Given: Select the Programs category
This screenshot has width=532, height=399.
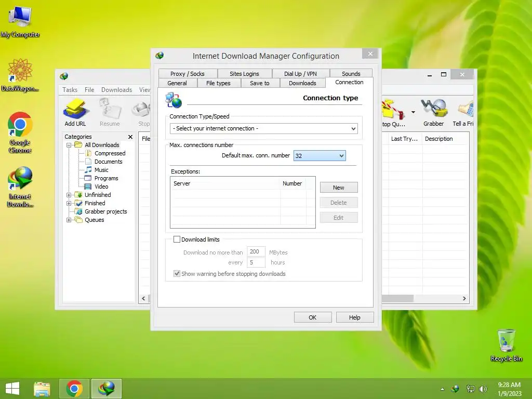Looking at the screenshot, I should click(106, 178).
